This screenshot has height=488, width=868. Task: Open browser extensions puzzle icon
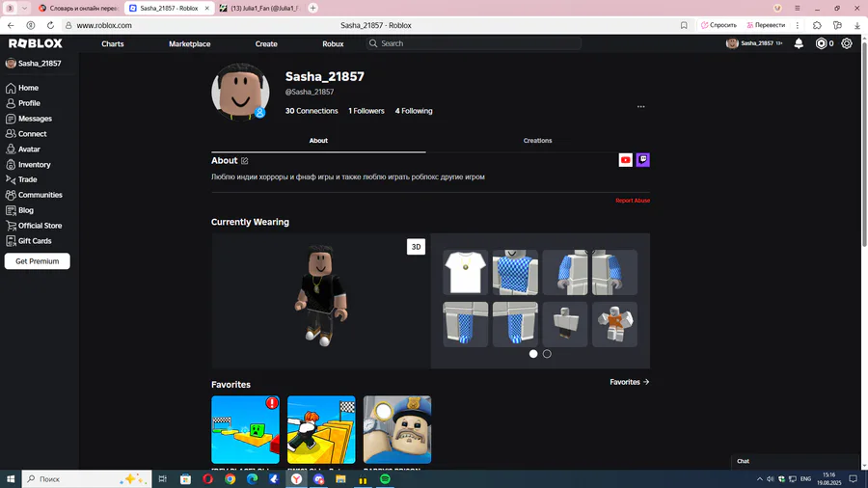coord(817,25)
